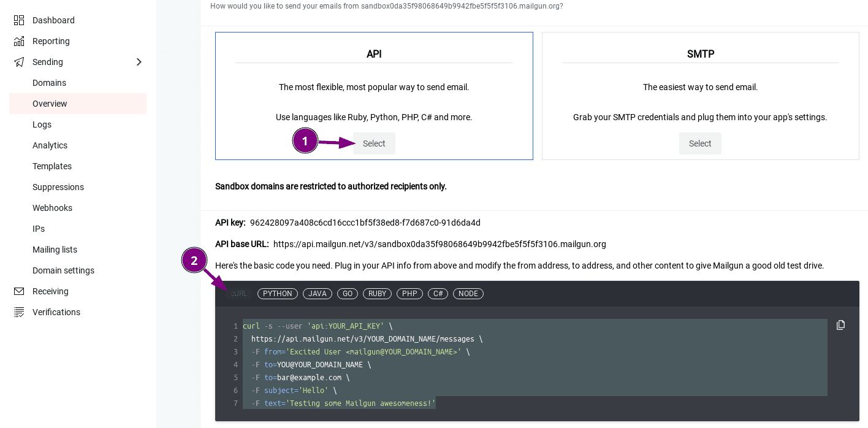This screenshot has height=428, width=868.
Task: Copy code snippet with clipboard icon
Action: click(840, 325)
